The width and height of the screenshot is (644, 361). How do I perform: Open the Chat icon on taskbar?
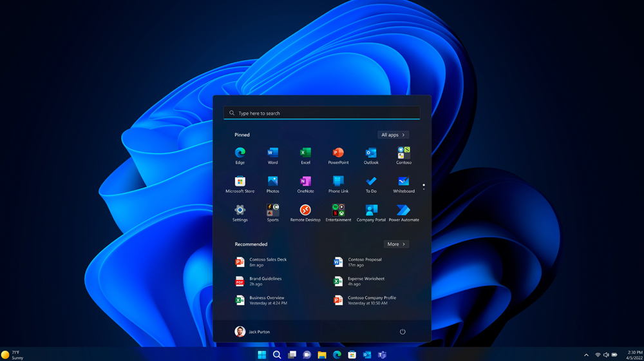click(307, 355)
